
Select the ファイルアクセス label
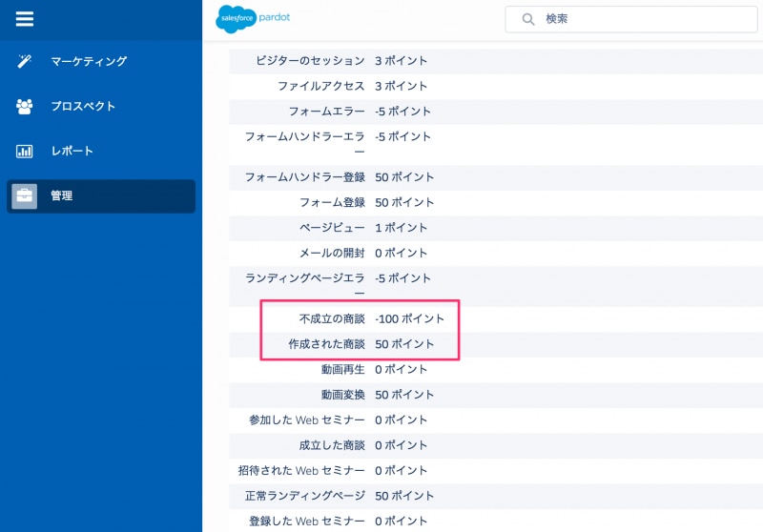pos(321,86)
